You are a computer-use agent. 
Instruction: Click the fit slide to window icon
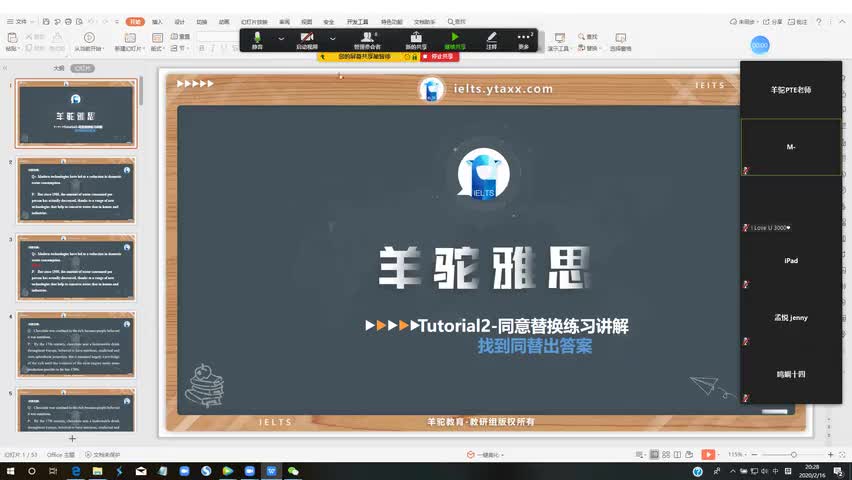pos(842,454)
